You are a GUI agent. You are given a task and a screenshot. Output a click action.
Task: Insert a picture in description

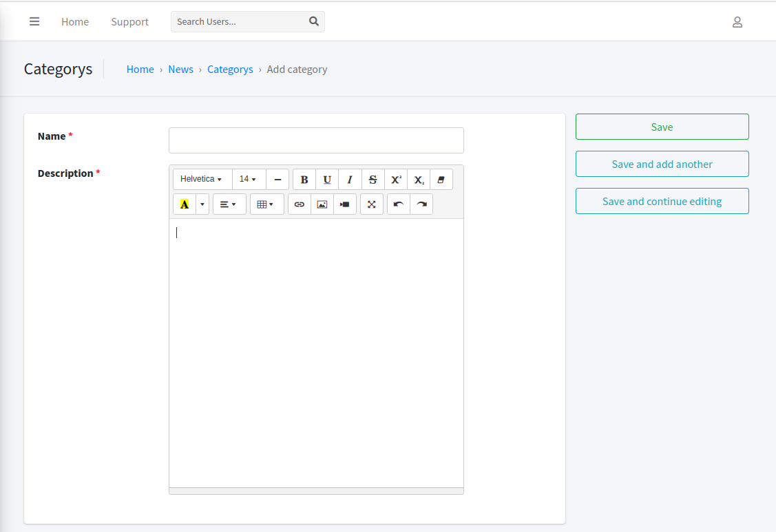322,204
